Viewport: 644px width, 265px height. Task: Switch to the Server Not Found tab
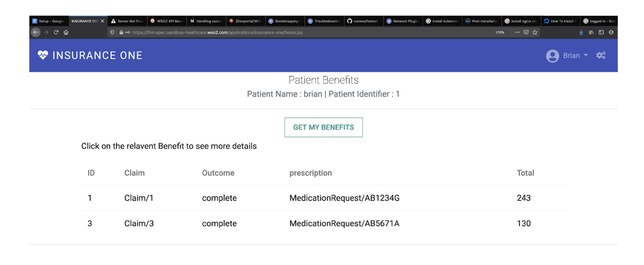[x=127, y=21]
